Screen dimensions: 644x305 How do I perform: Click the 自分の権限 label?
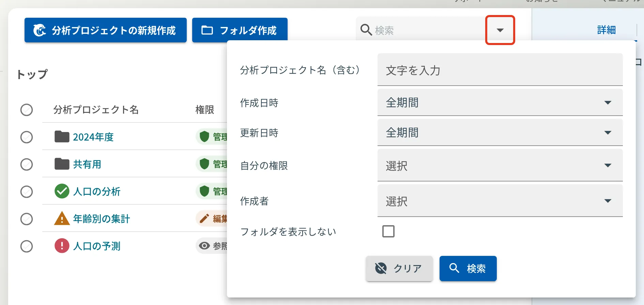click(264, 166)
